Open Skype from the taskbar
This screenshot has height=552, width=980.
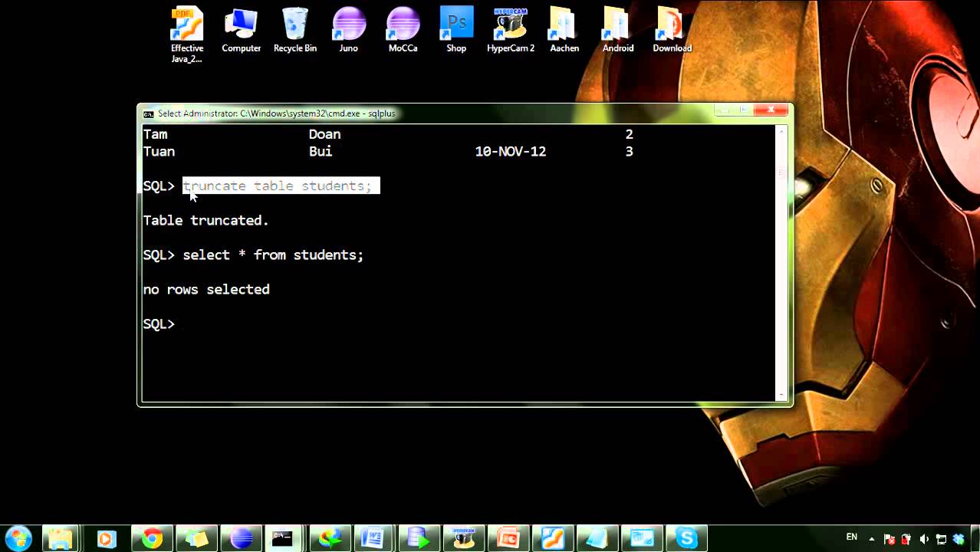[x=686, y=538]
